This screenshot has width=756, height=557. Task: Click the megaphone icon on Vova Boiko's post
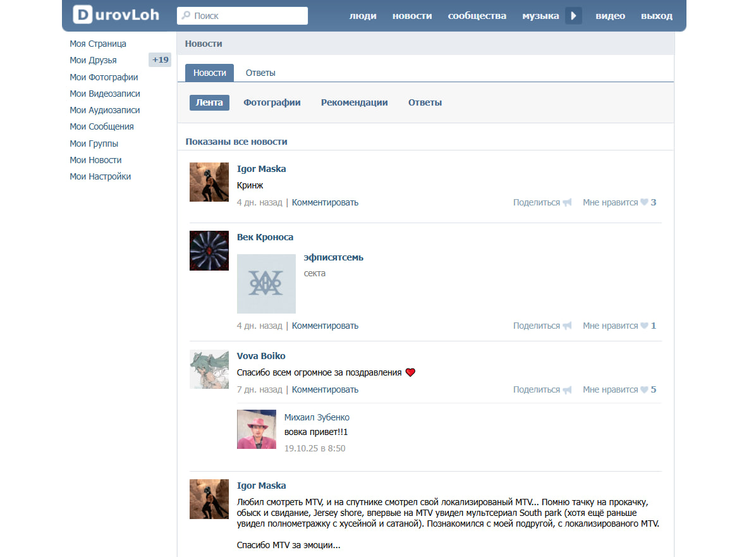pyautogui.click(x=567, y=390)
